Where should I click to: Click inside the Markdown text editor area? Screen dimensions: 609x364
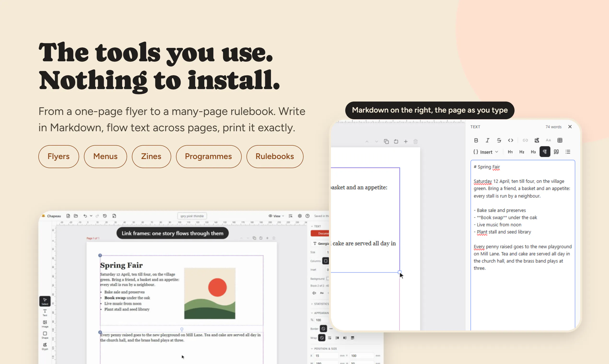[x=522, y=245]
